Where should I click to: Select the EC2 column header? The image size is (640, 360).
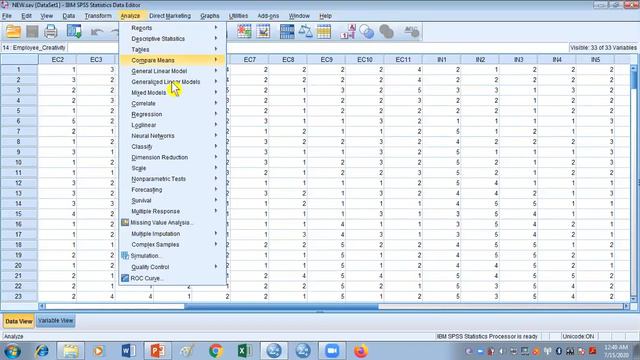pos(58,60)
